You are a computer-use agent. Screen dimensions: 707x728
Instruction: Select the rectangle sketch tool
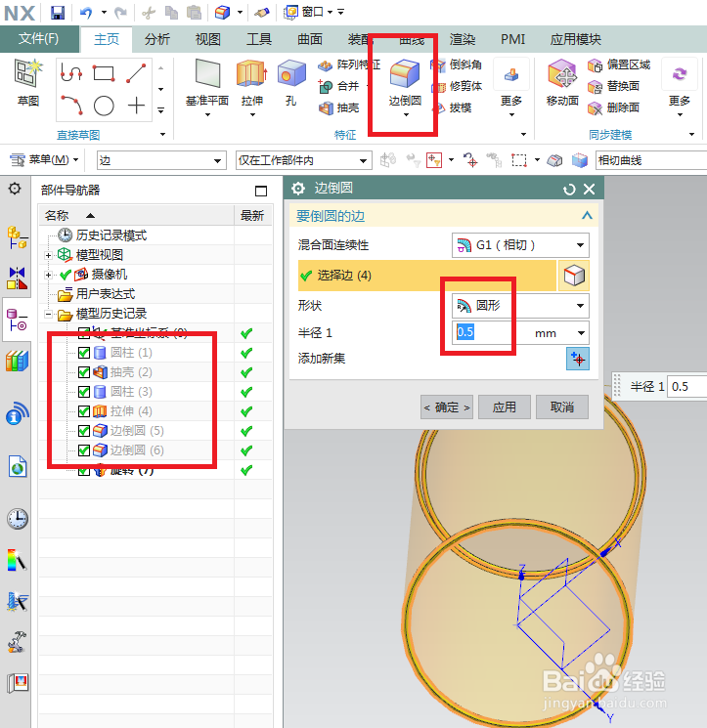[x=103, y=73]
